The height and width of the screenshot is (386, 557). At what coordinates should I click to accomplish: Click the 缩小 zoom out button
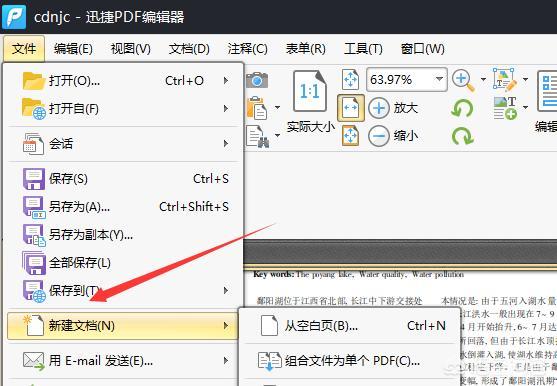pyautogui.click(x=393, y=136)
